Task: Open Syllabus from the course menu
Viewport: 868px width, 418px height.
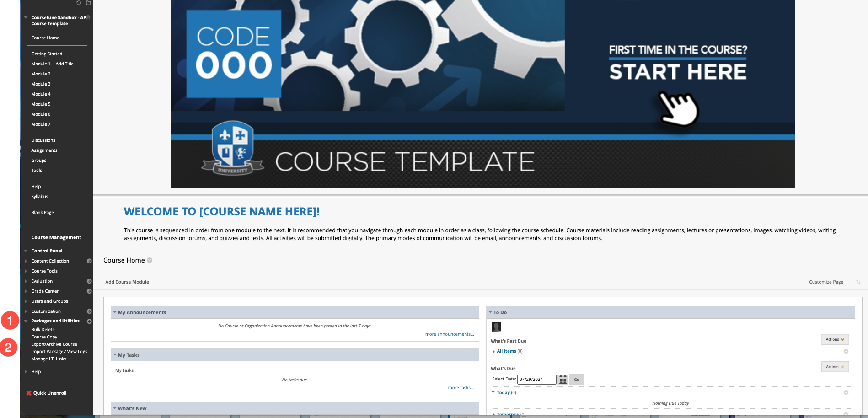Action: coord(39,197)
